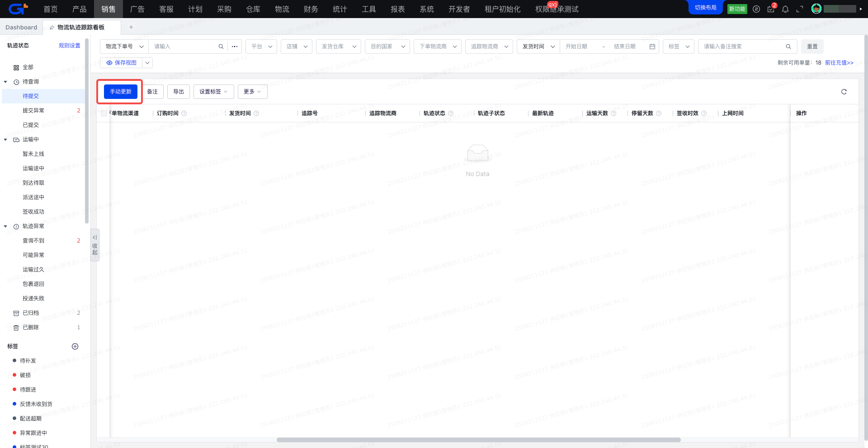The width and height of the screenshot is (868, 448).
Task: Collapse the 待查询 tree group
Action: point(5,82)
